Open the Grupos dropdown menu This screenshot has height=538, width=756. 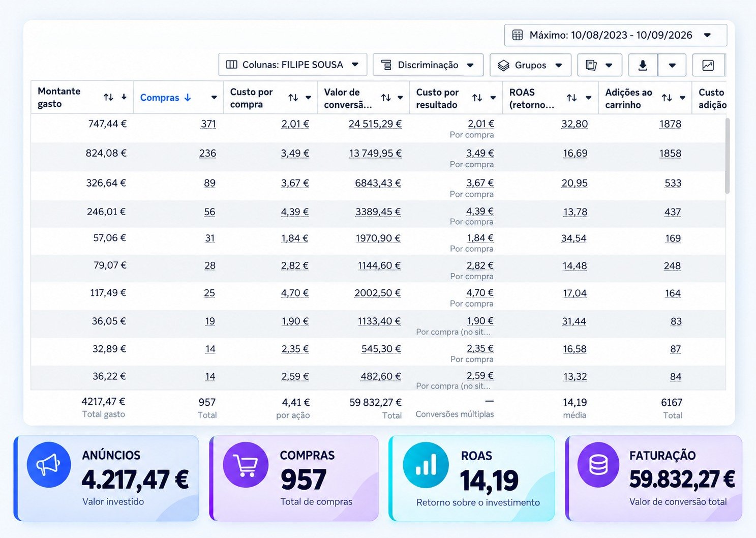530,65
